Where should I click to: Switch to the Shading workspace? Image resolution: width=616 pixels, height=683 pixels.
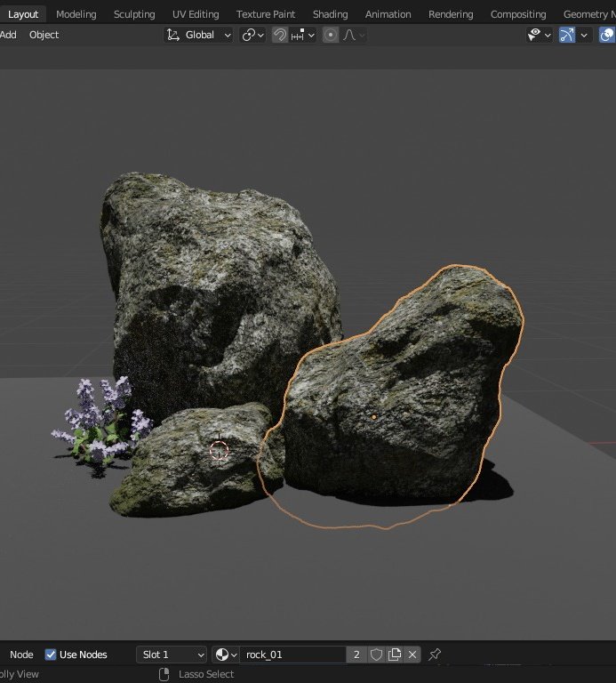(x=330, y=14)
